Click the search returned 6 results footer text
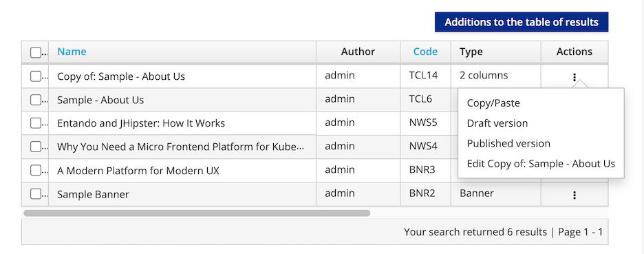 475,232
